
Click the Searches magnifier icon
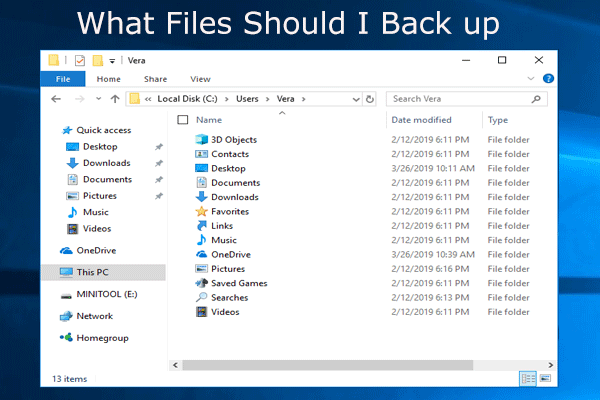(201, 297)
